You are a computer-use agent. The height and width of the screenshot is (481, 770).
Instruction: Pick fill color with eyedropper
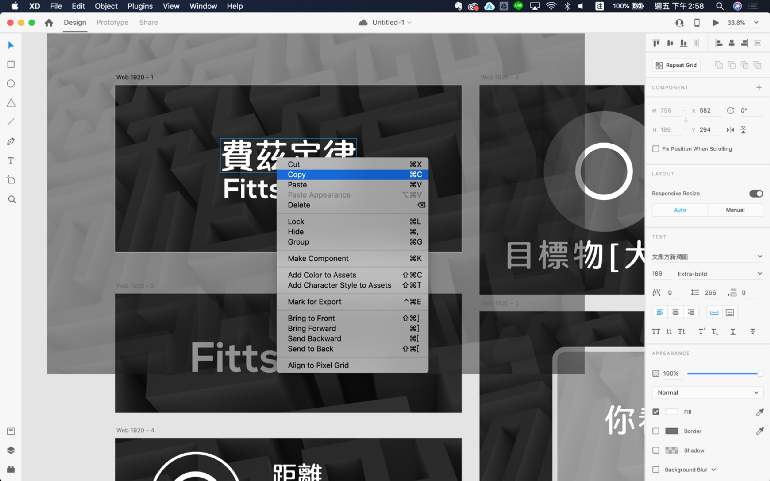click(760, 412)
